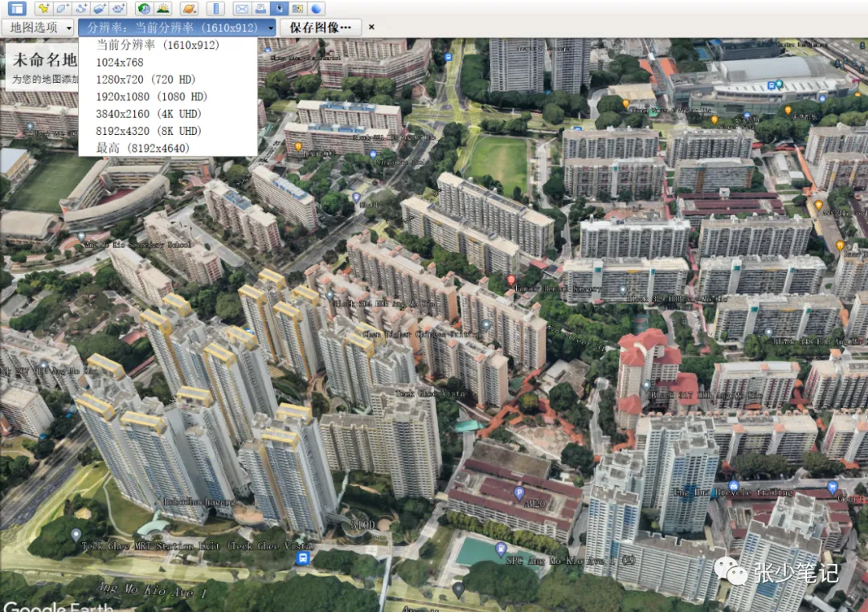Click the Teck Ghee MRT Station Exit pin

[x=76, y=535]
